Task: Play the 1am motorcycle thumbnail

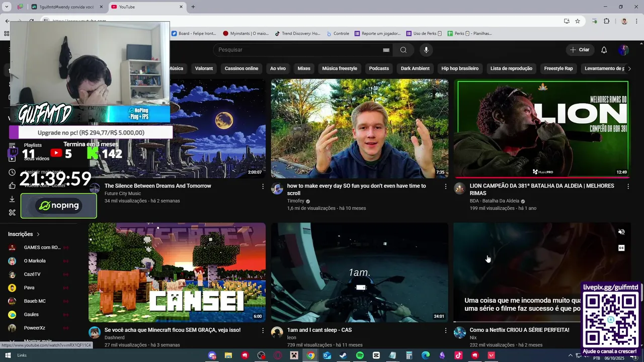Action: [360, 272]
